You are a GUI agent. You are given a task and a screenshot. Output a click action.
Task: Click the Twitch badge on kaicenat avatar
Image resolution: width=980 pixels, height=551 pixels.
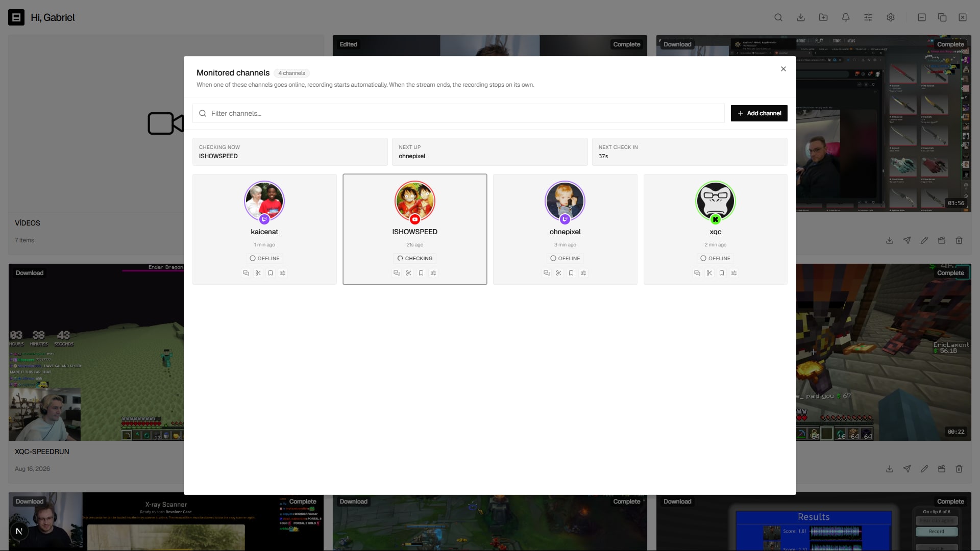click(x=264, y=219)
